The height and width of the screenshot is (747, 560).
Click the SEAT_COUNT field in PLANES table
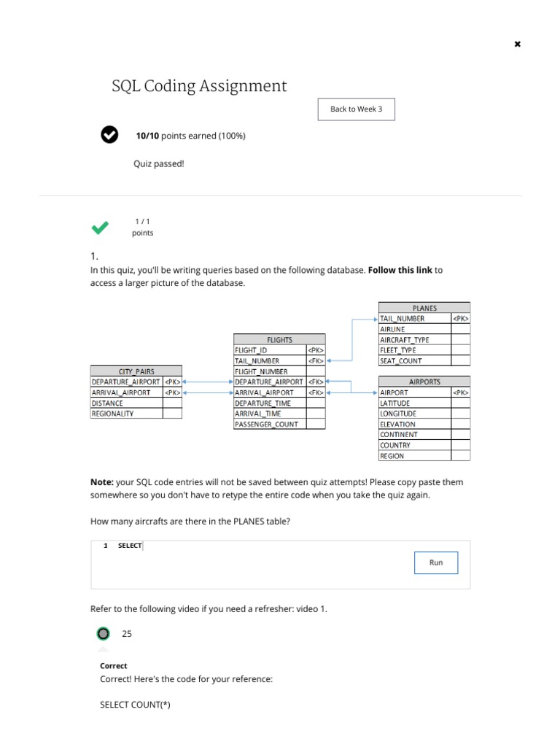point(401,361)
